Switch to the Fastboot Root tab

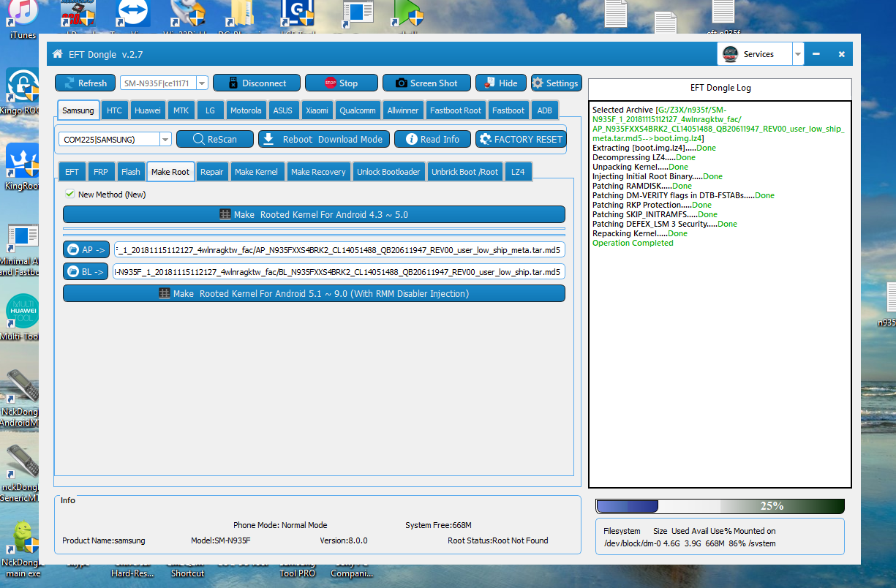point(456,110)
